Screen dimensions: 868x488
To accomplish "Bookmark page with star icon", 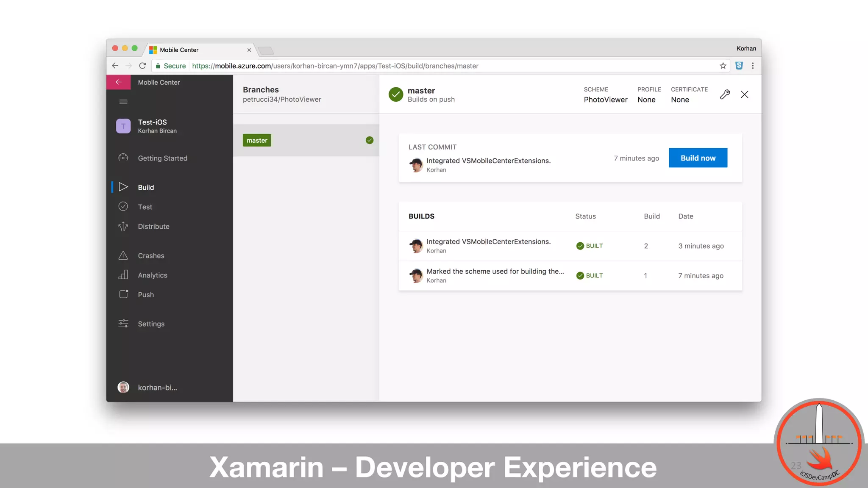I will click(723, 66).
